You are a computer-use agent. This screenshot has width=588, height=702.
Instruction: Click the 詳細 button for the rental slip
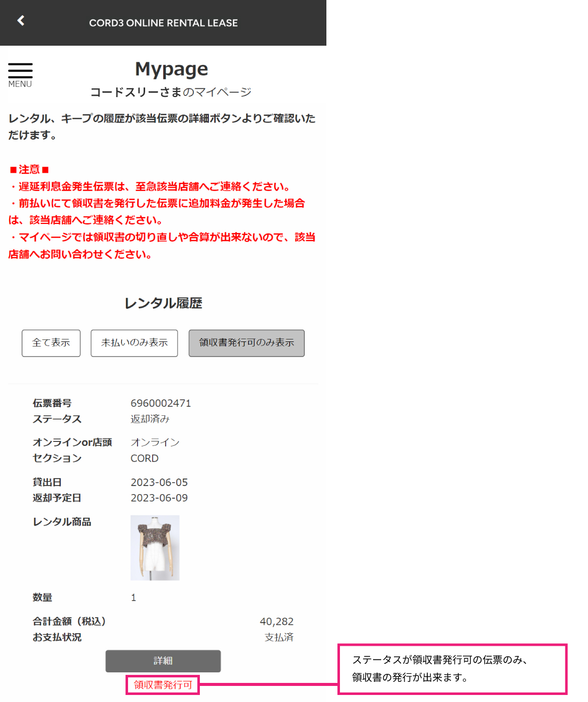pyautogui.click(x=163, y=661)
